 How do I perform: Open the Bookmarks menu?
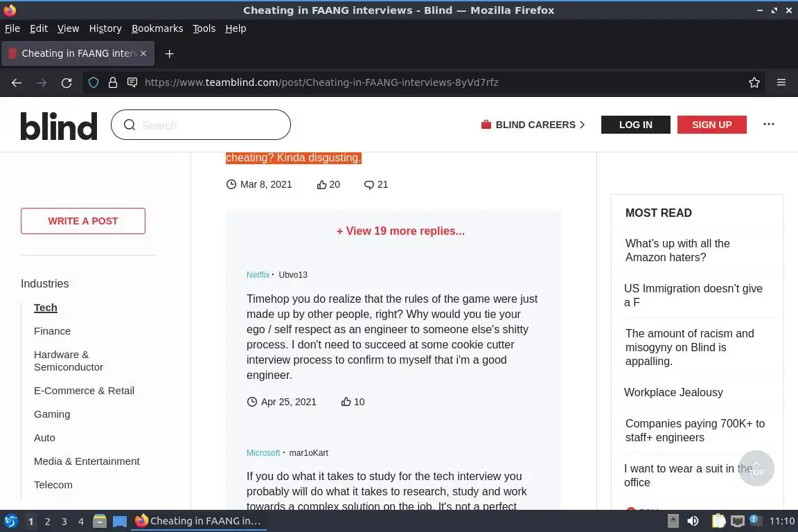click(x=157, y=28)
